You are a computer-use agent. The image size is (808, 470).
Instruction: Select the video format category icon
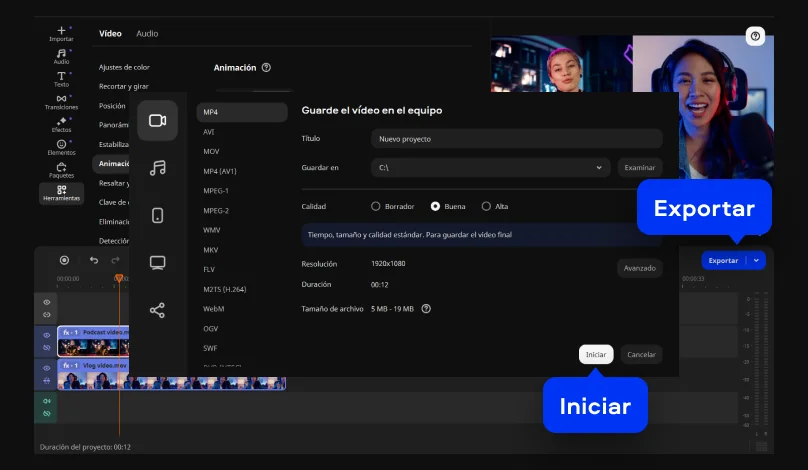[x=157, y=121]
